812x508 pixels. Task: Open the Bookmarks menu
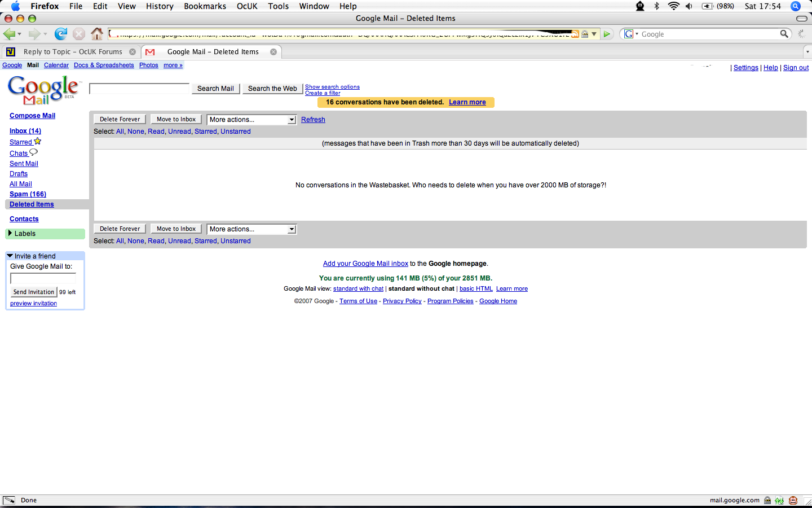click(x=205, y=6)
